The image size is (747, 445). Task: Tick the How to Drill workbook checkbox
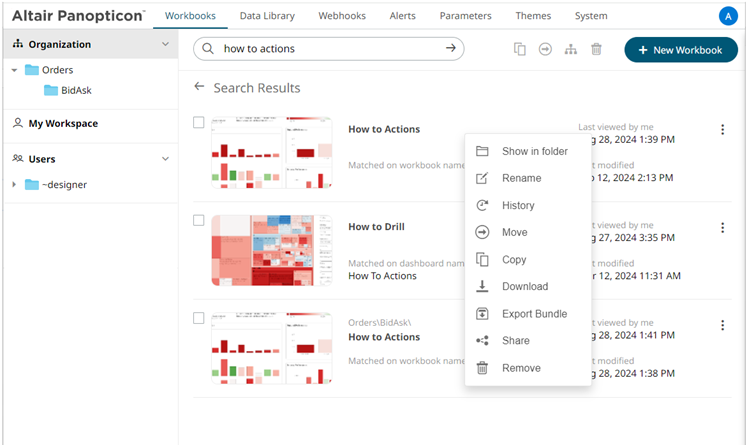pos(199,220)
